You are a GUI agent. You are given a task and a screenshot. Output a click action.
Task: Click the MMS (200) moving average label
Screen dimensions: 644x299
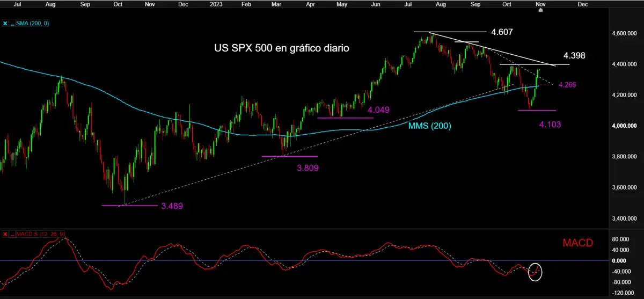(430, 126)
